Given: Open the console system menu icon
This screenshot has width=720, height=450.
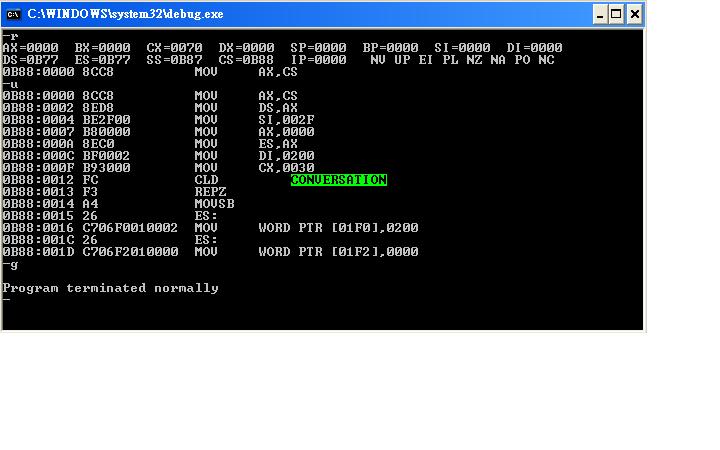Looking at the screenshot, I should coord(14,14).
